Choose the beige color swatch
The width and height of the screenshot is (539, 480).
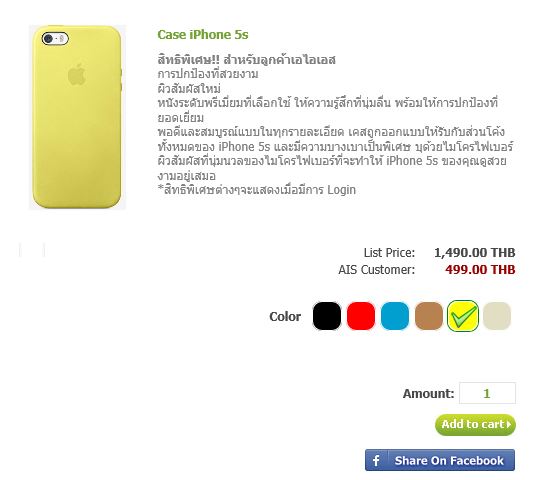tap(497, 316)
